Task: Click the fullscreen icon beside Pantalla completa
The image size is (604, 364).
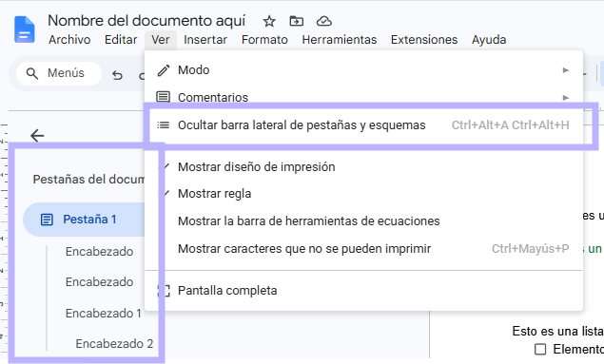Action: point(164,291)
